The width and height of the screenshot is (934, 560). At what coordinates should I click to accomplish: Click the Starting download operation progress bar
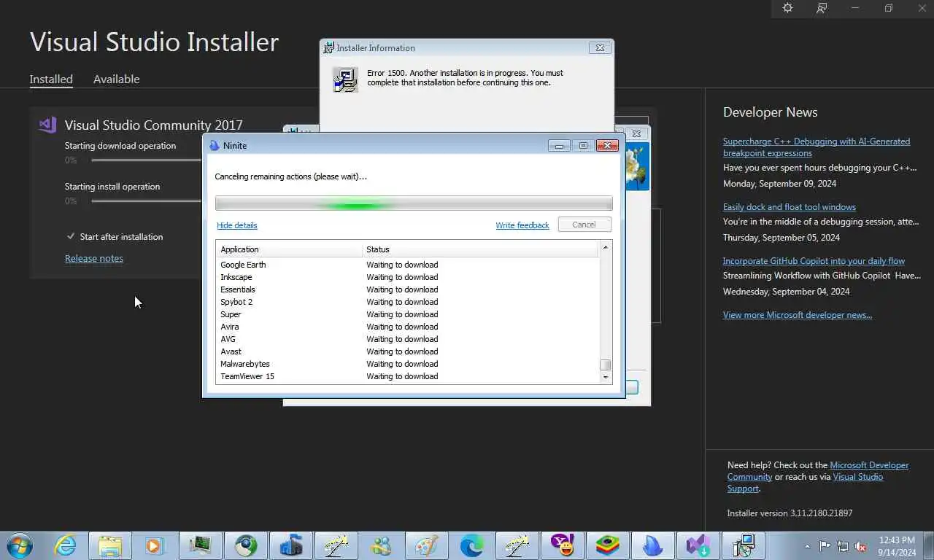click(x=146, y=160)
